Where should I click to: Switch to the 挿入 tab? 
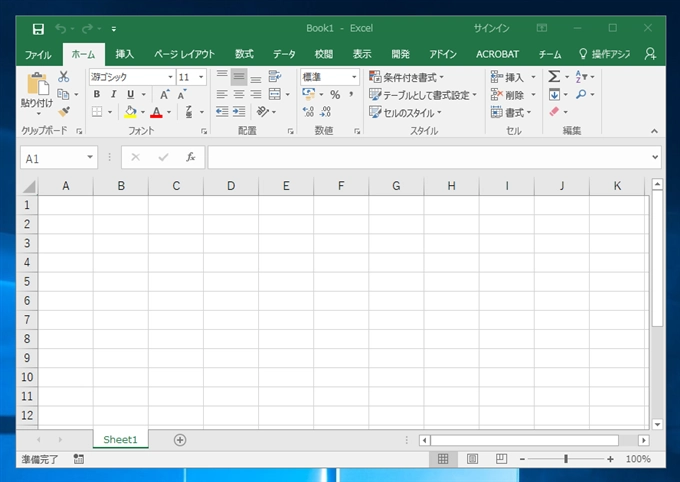[x=124, y=54]
